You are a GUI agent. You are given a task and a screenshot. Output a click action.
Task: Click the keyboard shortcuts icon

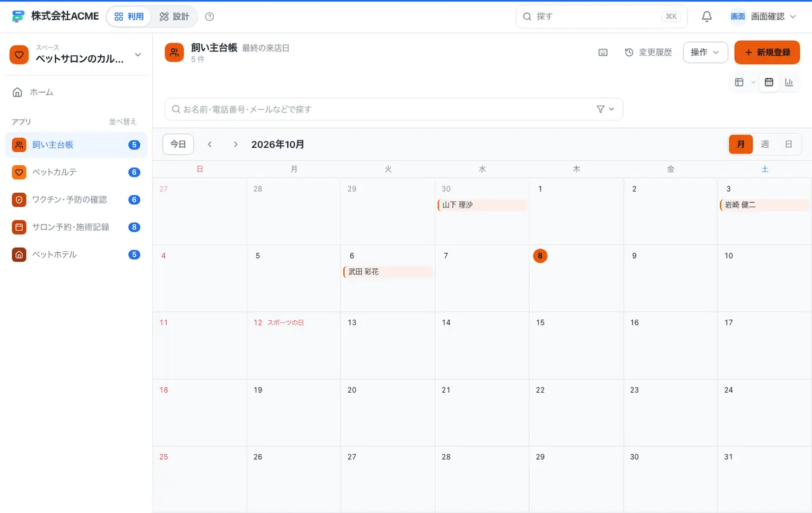click(603, 53)
